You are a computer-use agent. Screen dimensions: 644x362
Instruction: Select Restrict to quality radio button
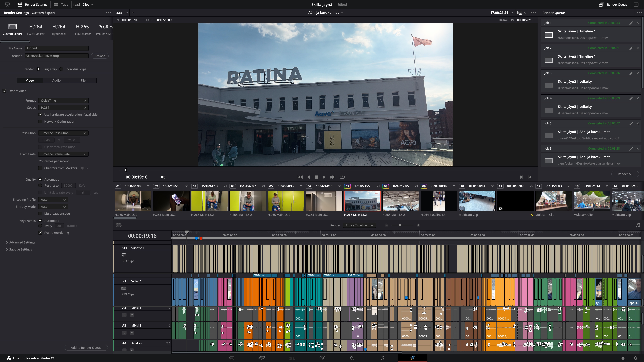[40, 186]
